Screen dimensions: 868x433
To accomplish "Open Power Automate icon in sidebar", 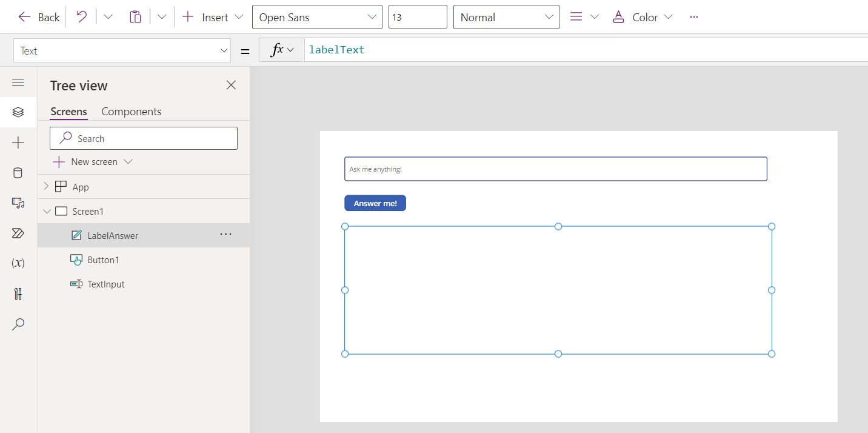I will 18,233.
